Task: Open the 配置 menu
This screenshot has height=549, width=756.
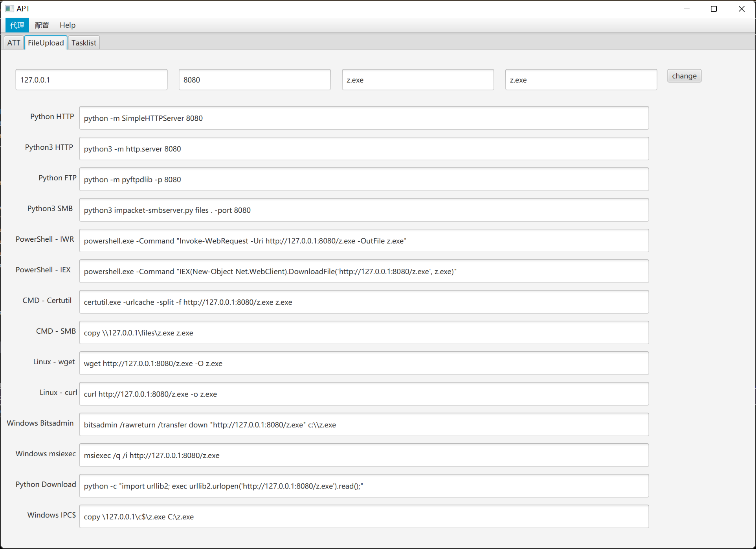Action: (42, 25)
